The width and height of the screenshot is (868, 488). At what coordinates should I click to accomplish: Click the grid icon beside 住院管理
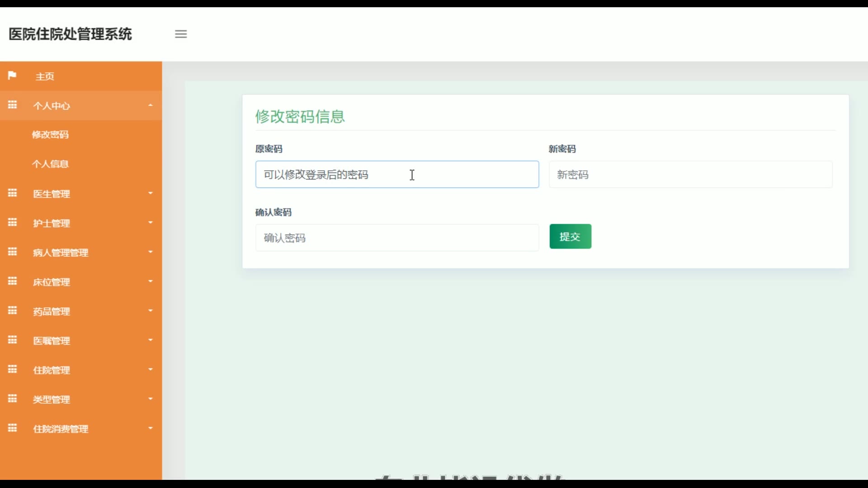click(12, 369)
